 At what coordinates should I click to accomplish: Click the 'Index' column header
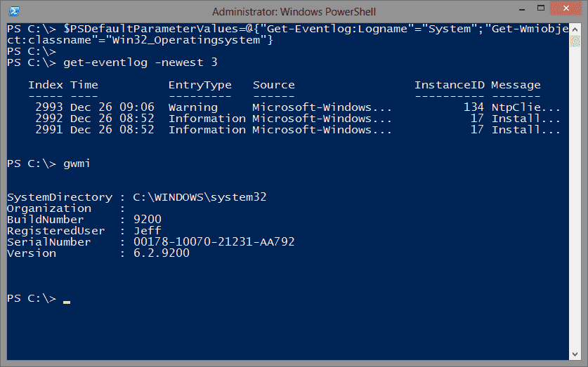point(46,85)
